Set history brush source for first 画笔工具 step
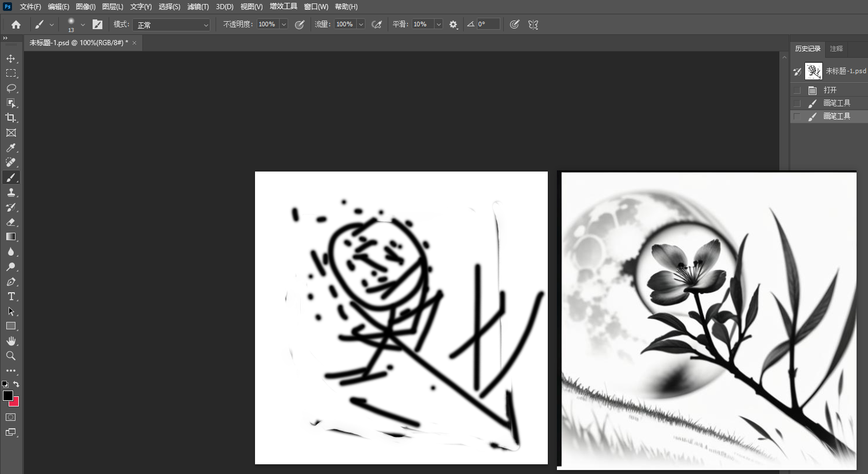The image size is (868, 474). pyautogui.click(x=797, y=103)
